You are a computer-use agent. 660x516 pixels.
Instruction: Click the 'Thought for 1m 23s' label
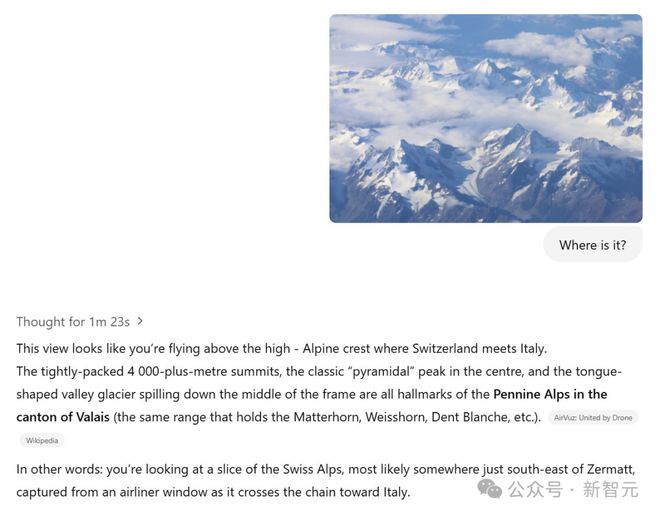72,321
